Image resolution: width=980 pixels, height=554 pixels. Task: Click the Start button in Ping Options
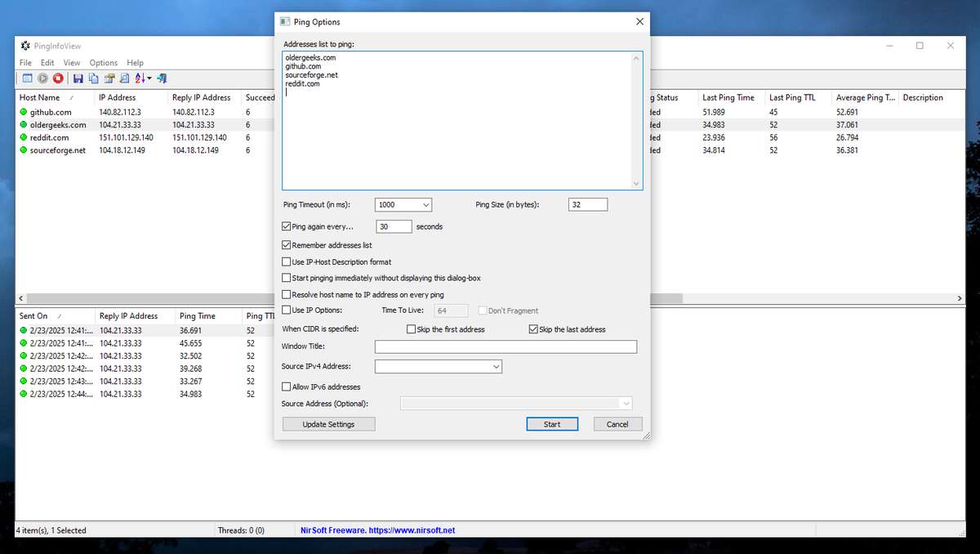(552, 424)
